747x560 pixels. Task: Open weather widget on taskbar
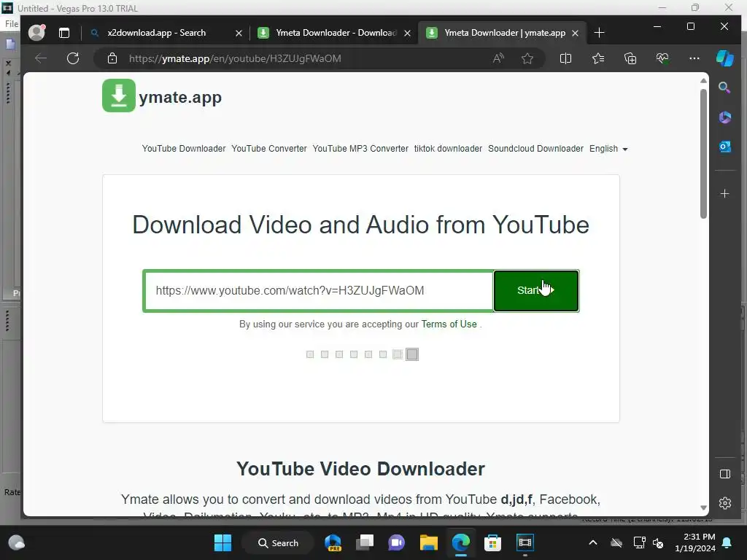coord(17,542)
